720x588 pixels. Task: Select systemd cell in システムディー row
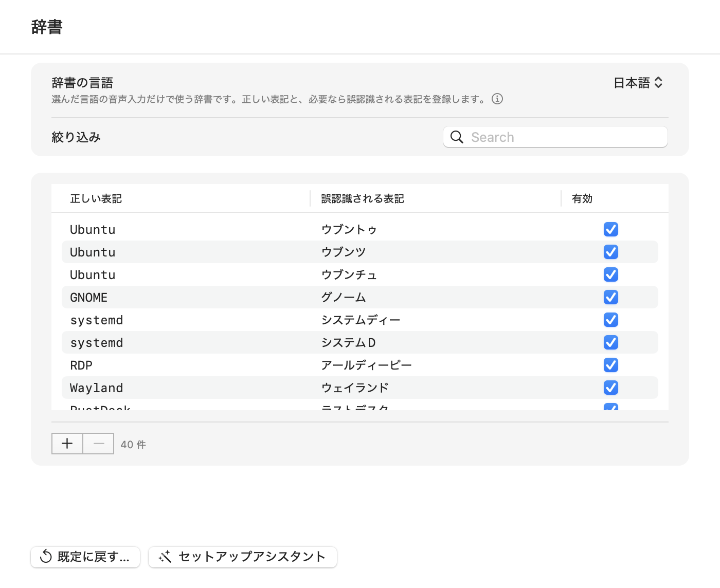click(x=97, y=320)
